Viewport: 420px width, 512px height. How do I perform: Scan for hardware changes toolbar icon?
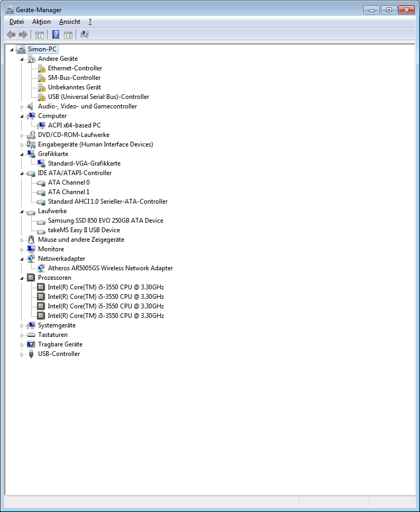85,34
